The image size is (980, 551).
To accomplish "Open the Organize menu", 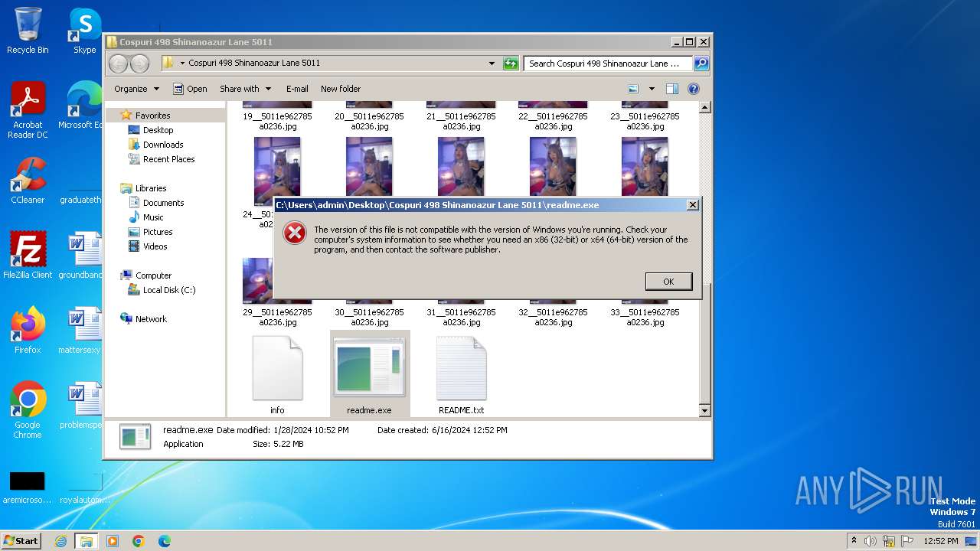I will point(136,89).
